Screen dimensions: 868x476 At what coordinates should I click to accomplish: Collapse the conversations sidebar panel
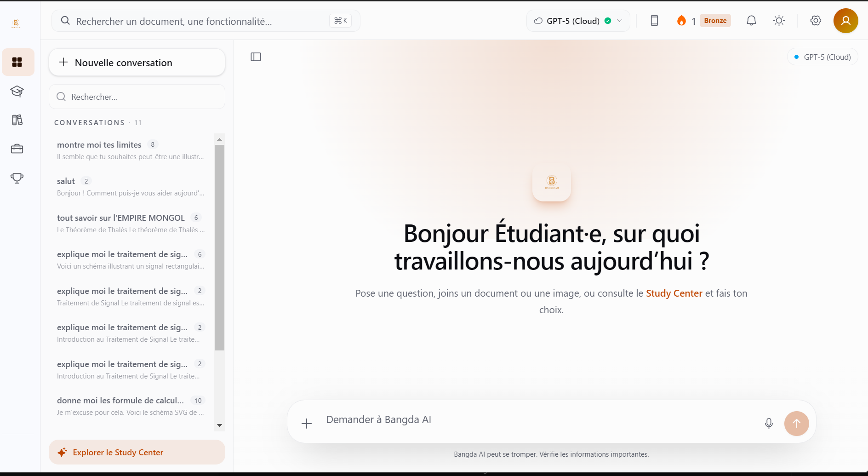point(256,57)
